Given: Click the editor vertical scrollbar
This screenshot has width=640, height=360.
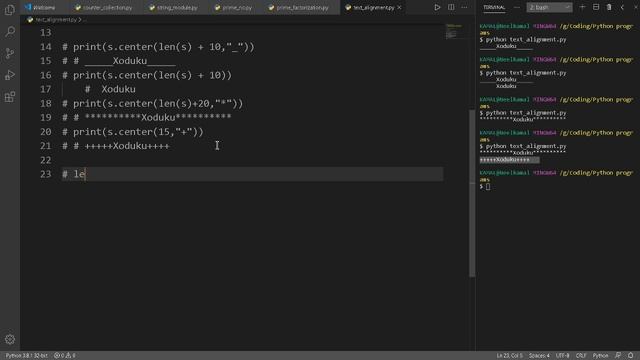Looking at the screenshot, I should (472, 193).
